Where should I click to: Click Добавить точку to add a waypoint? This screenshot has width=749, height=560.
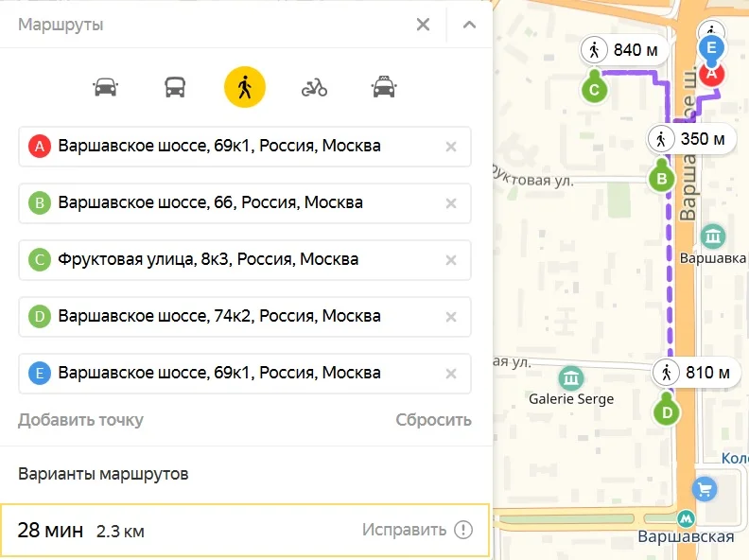point(80,420)
